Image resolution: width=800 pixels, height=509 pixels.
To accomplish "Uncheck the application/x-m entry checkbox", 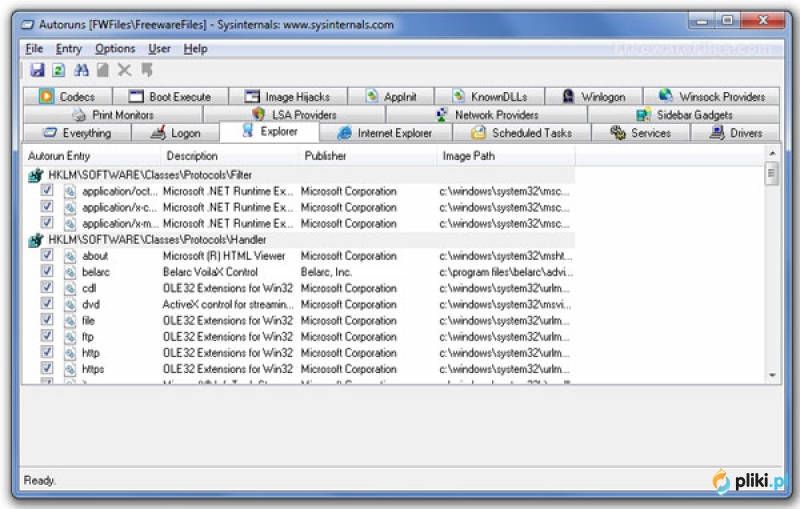I will click(47, 223).
